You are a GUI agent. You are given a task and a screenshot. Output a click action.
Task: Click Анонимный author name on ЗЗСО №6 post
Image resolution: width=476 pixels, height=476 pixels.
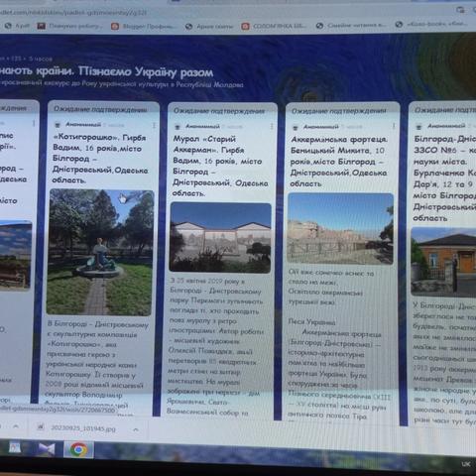446,126
